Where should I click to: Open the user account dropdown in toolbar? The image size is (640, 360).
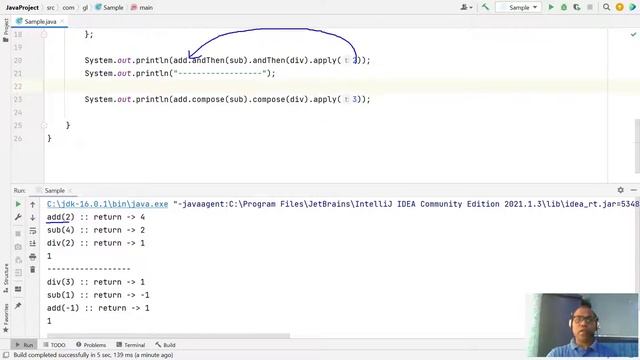(x=467, y=7)
